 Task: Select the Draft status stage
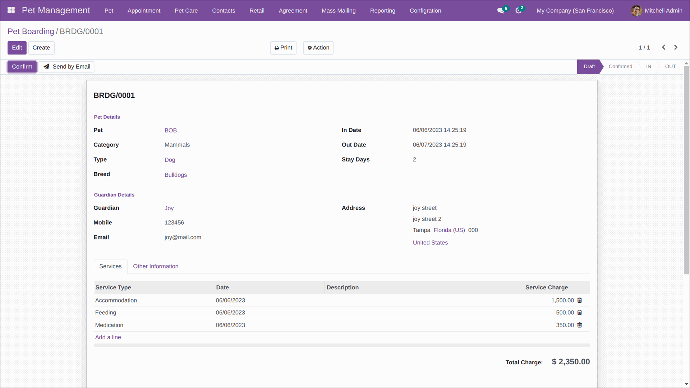click(589, 66)
